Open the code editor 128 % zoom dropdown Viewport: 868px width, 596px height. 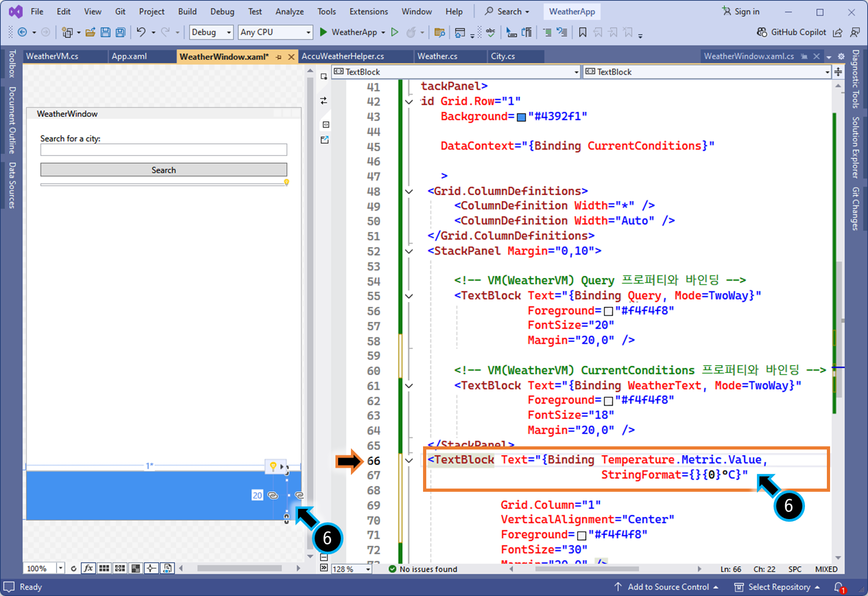[x=368, y=569]
